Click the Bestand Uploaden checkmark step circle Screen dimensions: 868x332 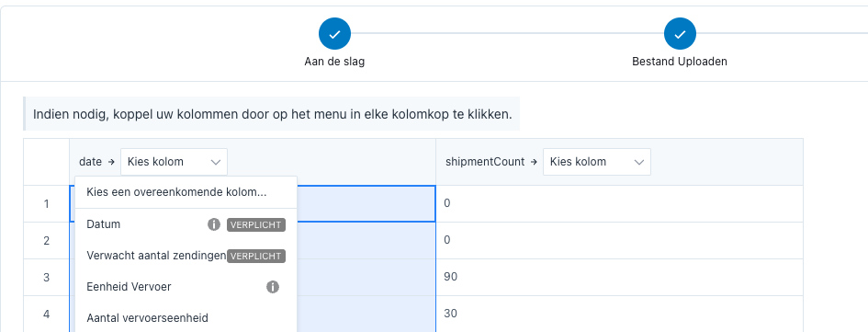[680, 34]
